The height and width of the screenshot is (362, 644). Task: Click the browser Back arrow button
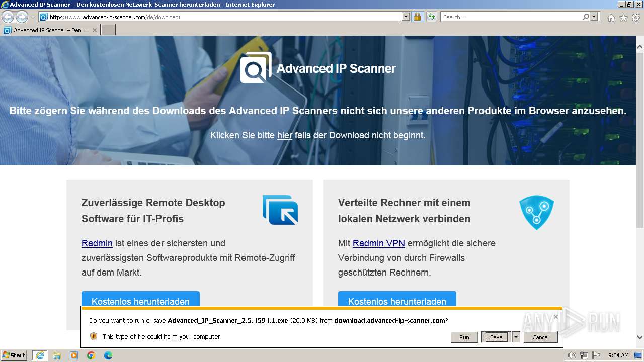coord(8,17)
